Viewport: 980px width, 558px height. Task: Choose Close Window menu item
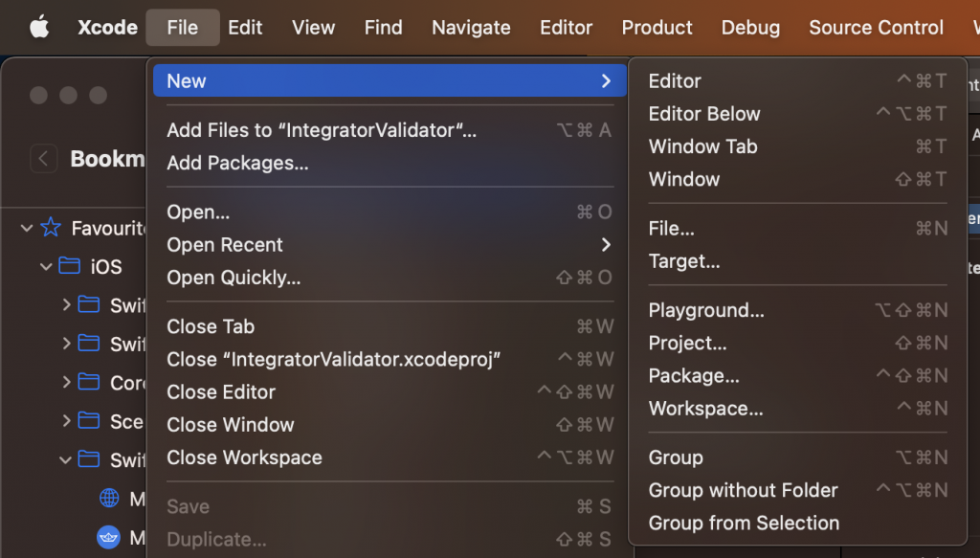[390, 424]
